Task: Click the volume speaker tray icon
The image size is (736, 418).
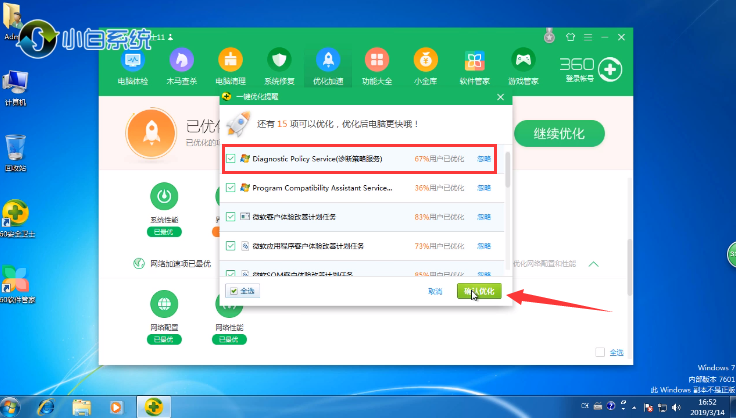Action: [x=676, y=407]
